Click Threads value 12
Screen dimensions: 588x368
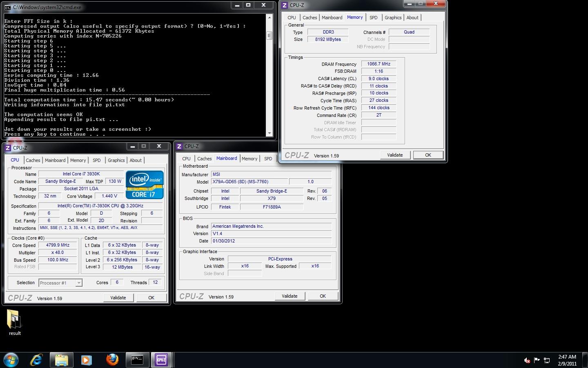[x=155, y=282]
